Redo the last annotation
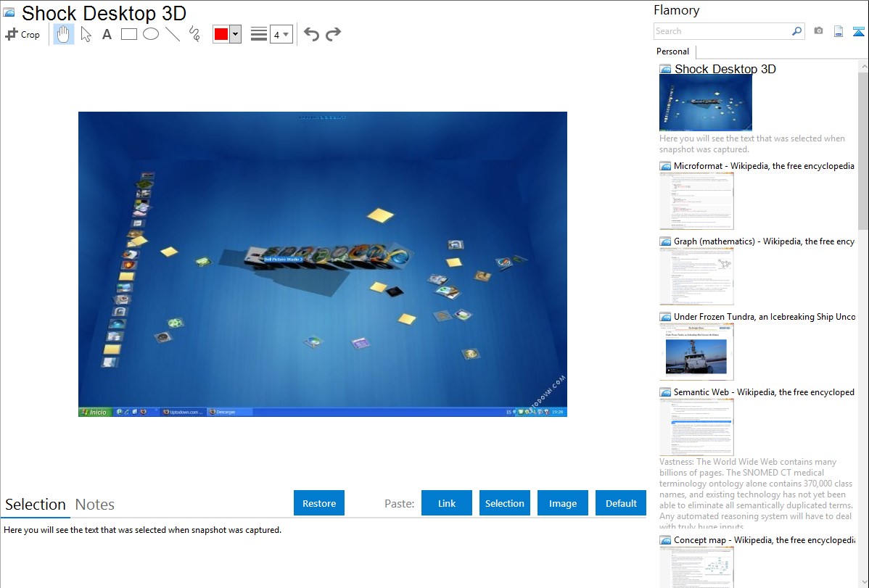Image resolution: width=869 pixels, height=588 pixels. coord(333,34)
